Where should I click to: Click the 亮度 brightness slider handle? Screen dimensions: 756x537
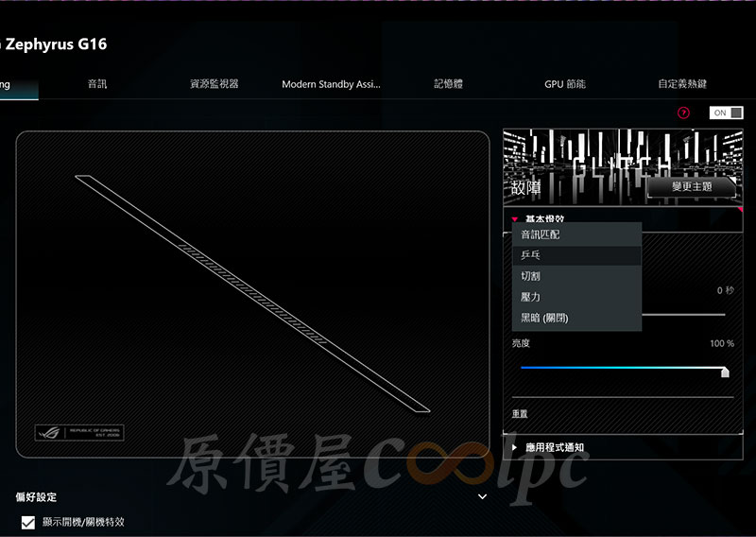coord(725,372)
